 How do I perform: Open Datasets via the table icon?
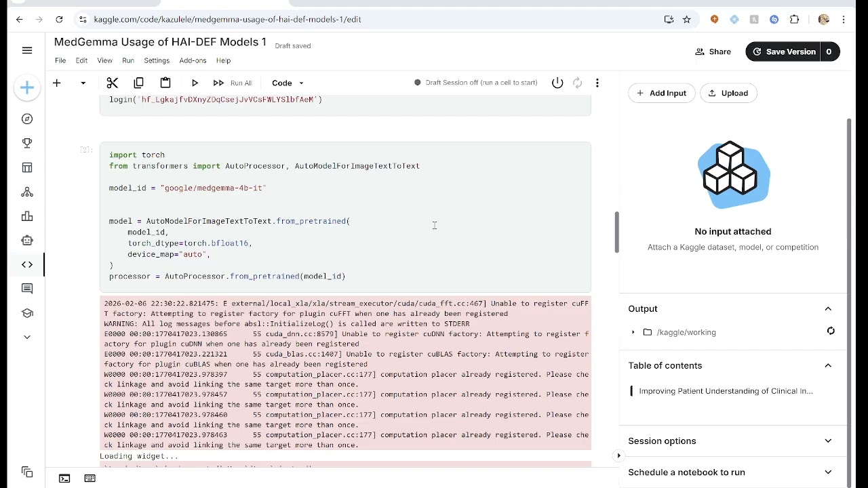click(x=27, y=167)
